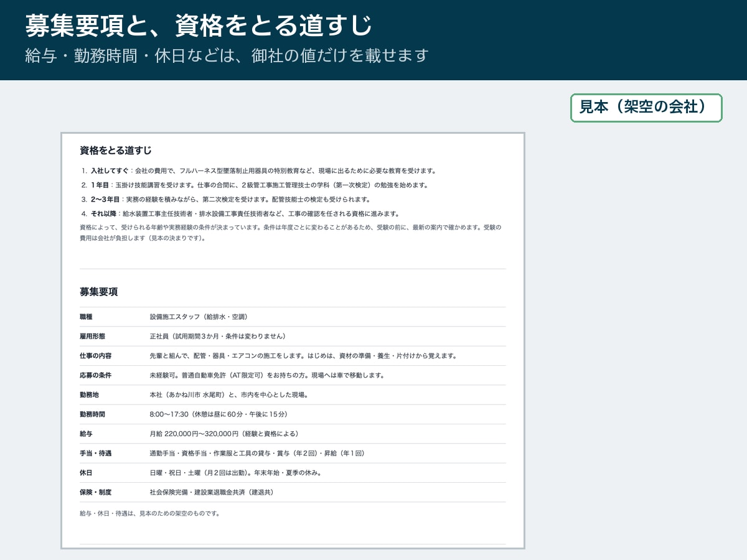Image resolution: width=747 pixels, height=560 pixels.
Task: Click the 勤務地 row label
Action: (x=89, y=394)
